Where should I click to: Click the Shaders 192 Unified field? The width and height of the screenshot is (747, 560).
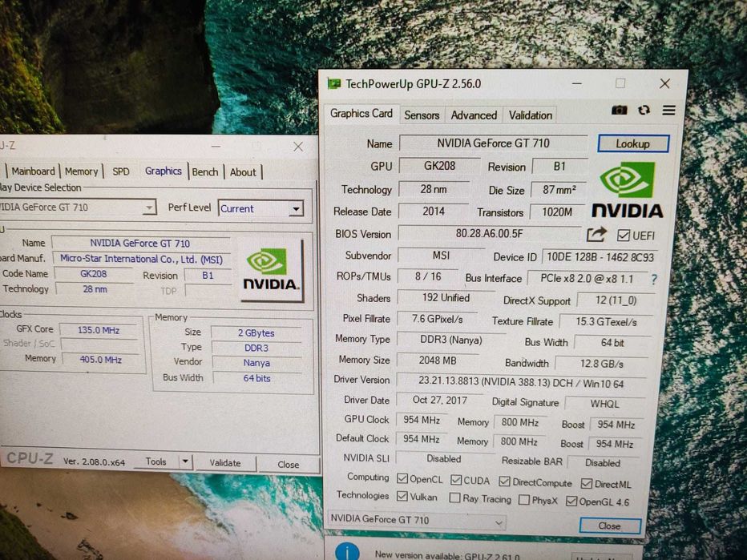(x=446, y=298)
